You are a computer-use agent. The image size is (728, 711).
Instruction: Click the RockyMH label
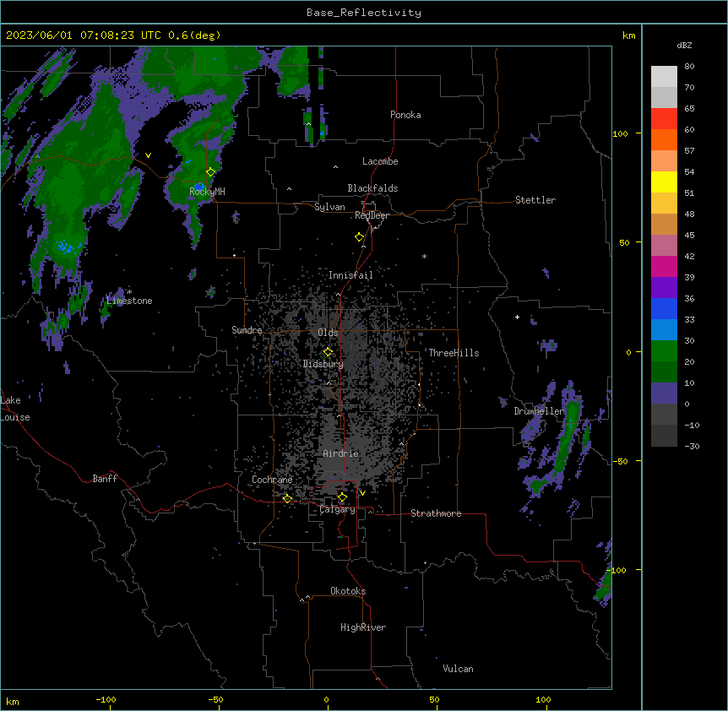[207, 192]
